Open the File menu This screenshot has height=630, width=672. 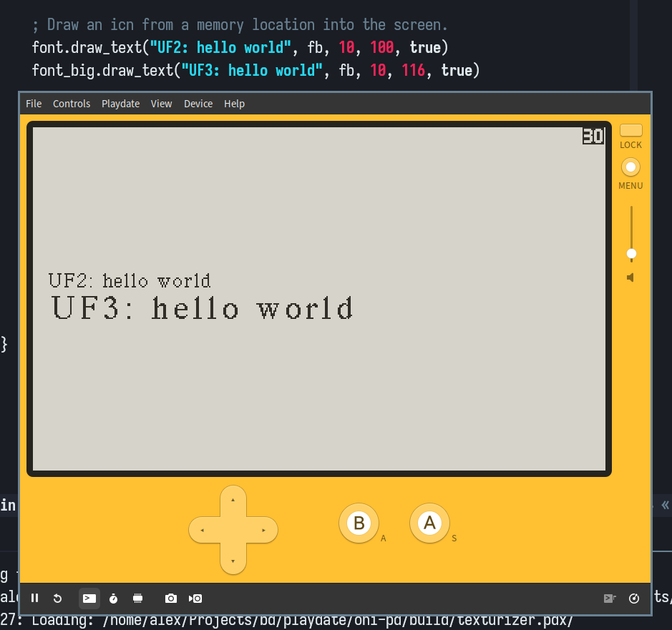34,104
